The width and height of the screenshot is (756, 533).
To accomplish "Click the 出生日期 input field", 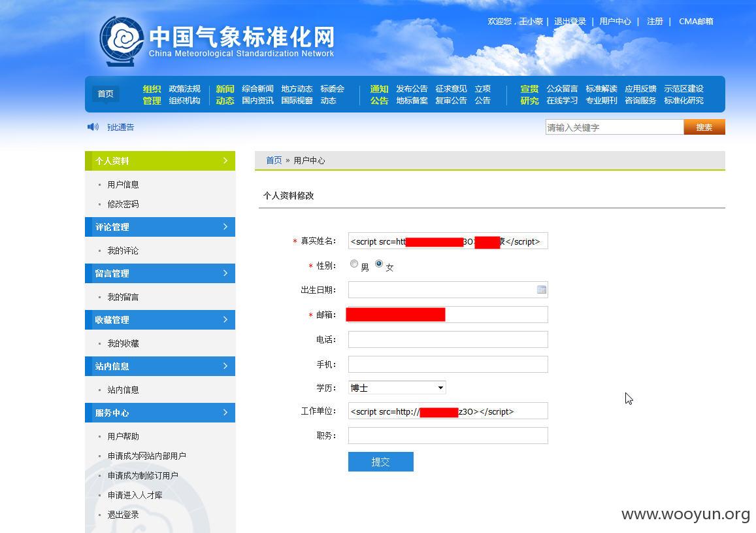I will 448,290.
